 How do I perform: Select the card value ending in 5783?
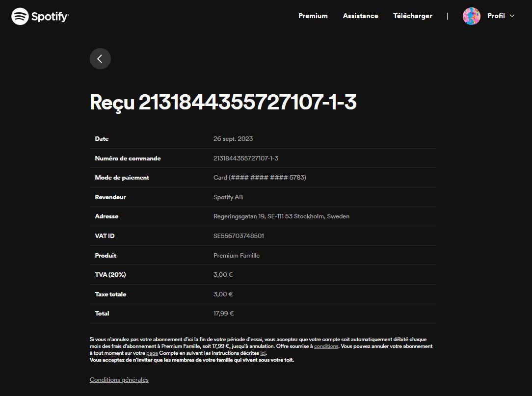click(260, 178)
